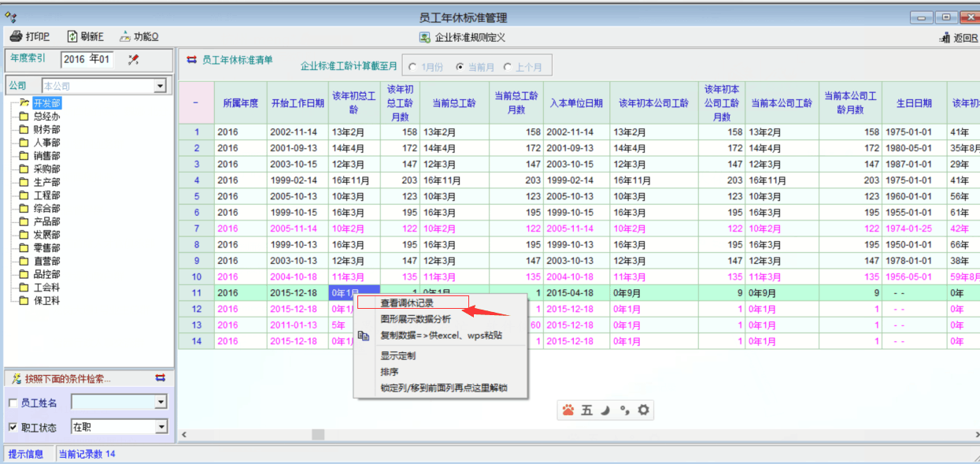Click the 返回 icon at top right
The image size is (980, 464).
click(x=945, y=38)
